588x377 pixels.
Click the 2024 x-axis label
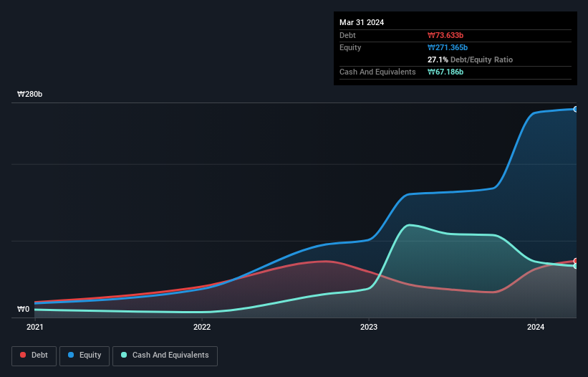pos(536,327)
